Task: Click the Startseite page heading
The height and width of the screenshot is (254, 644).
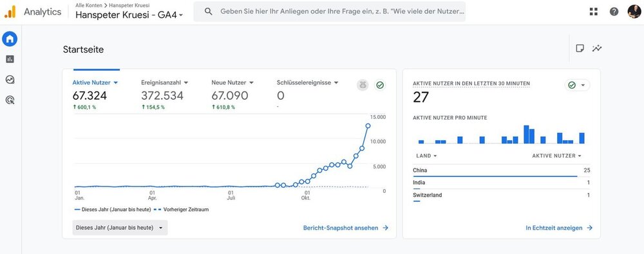Action: click(83, 50)
